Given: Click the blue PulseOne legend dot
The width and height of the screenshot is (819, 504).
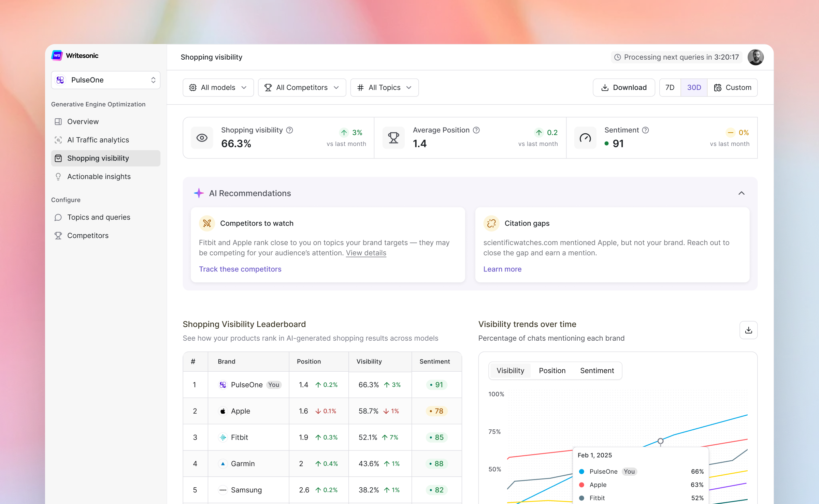Looking at the screenshot, I should coord(582,471).
